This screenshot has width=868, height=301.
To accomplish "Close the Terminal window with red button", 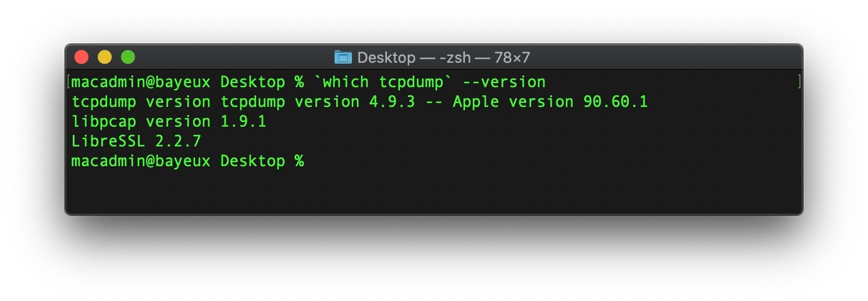I will click(x=81, y=57).
